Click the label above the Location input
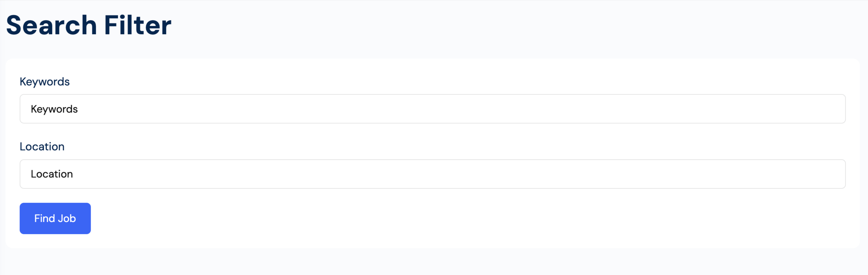The image size is (868, 275). pos(42,146)
